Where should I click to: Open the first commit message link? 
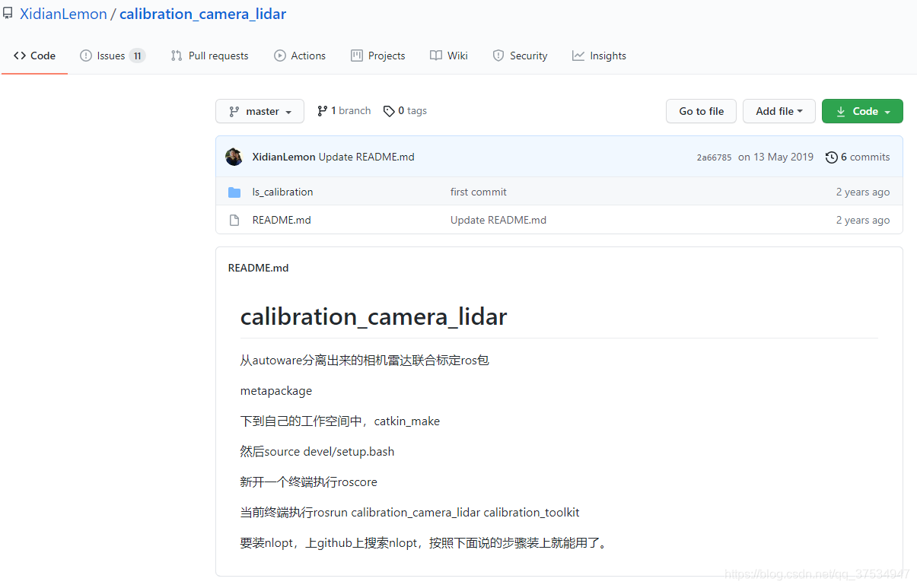tap(479, 192)
